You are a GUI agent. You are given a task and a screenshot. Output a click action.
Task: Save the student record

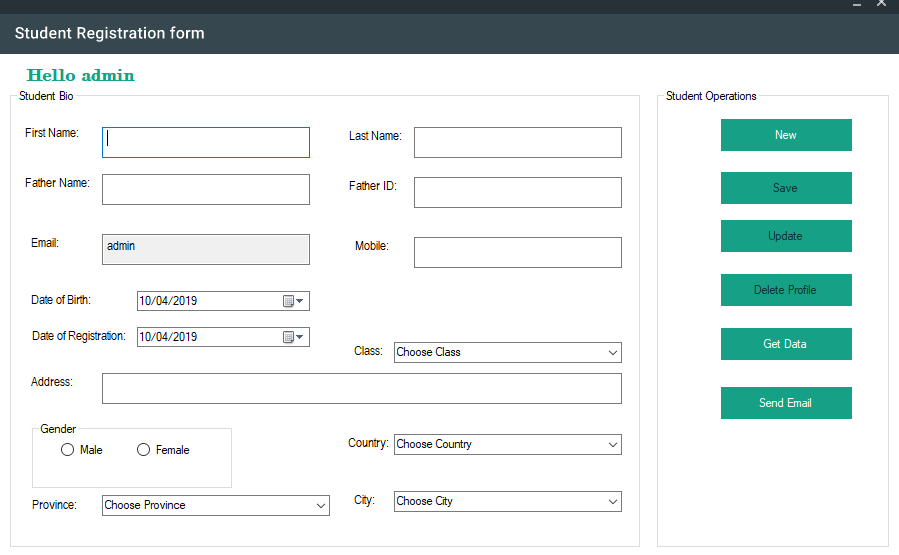click(786, 188)
